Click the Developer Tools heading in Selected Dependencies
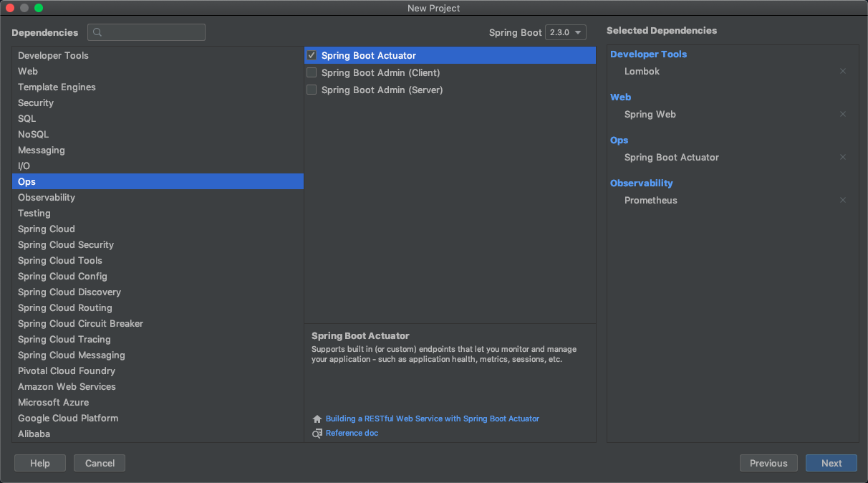The width and height of the screenshot is (868, 483). (x=648, y=54)
